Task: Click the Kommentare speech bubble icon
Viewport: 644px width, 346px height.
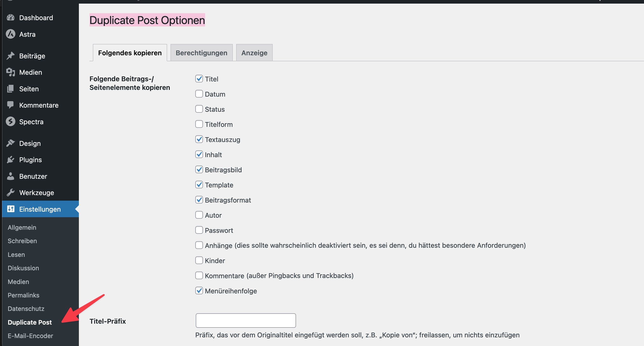Action: point(11,105)
